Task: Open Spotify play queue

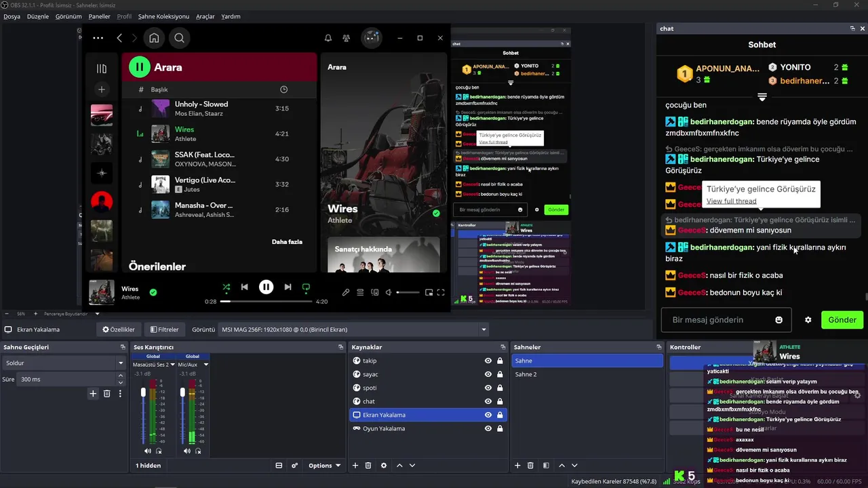Action: tap(360, 292)
